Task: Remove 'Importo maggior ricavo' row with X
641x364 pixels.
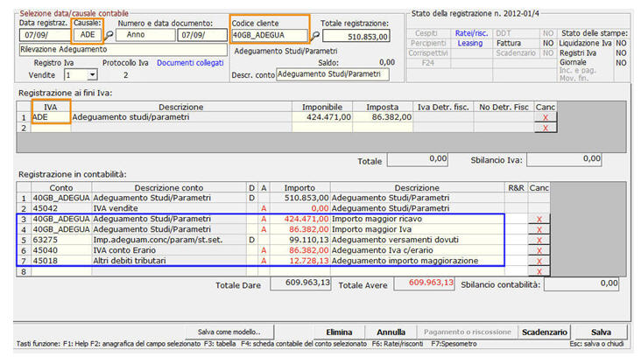Action: (x=539, y=220)
